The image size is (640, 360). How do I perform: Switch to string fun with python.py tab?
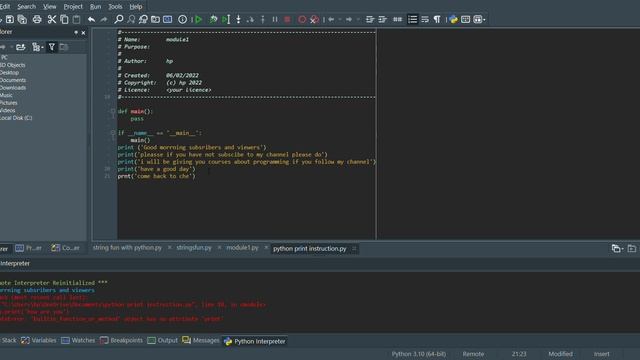tap(127, 248)
